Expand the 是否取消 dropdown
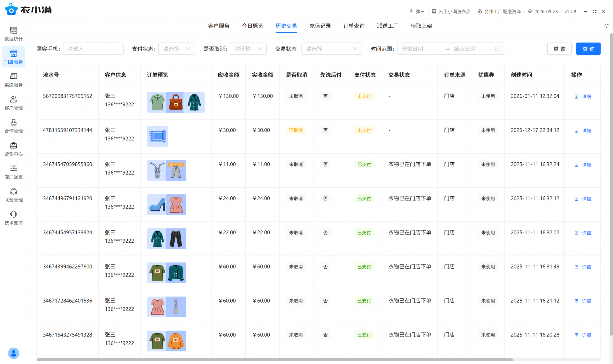This screenshot has width=613, height=364. click(x=248, y=49)
